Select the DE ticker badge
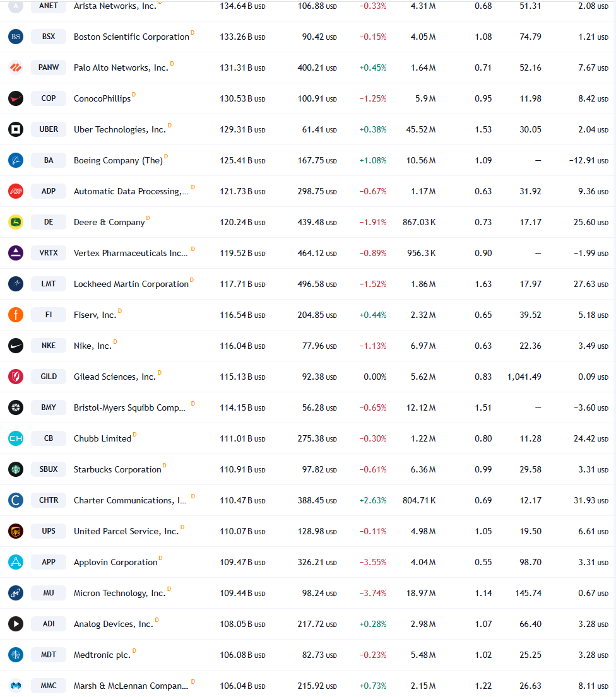 coord(49,222)
